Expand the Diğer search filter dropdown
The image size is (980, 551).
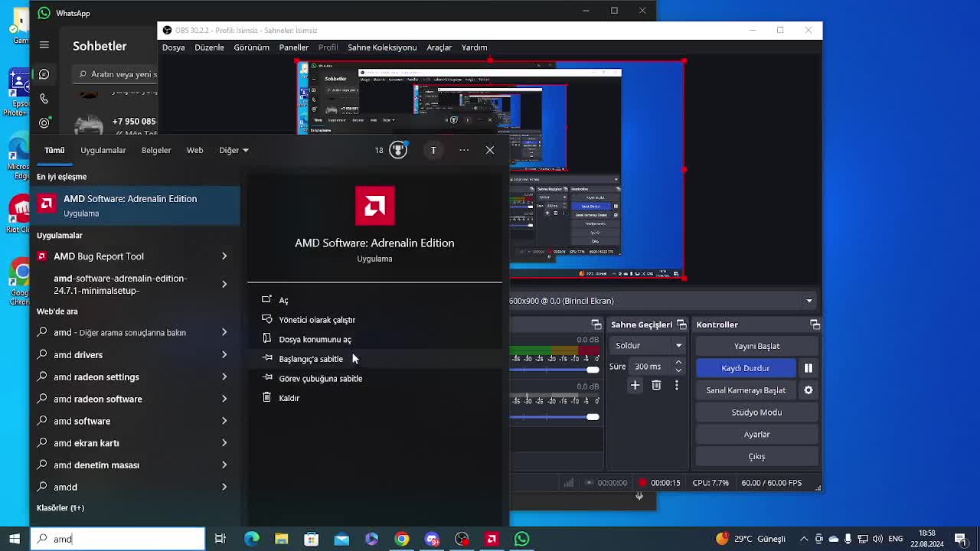[234, 150]
